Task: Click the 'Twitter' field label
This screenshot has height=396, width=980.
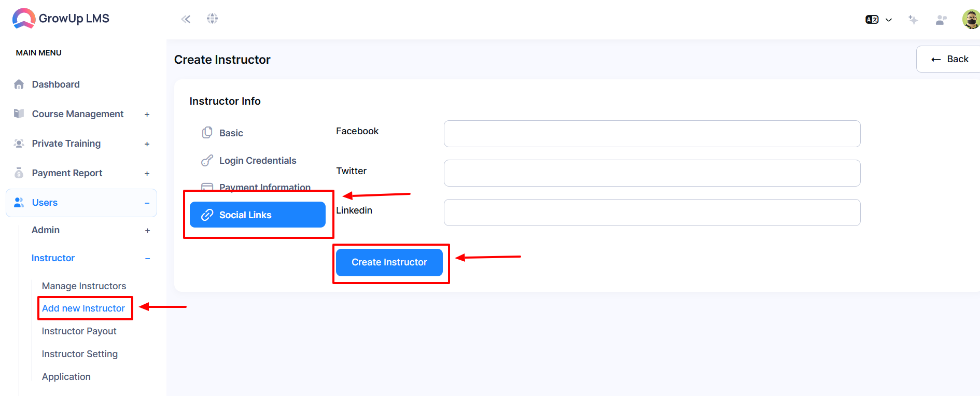Action: [x=352, y=171]
